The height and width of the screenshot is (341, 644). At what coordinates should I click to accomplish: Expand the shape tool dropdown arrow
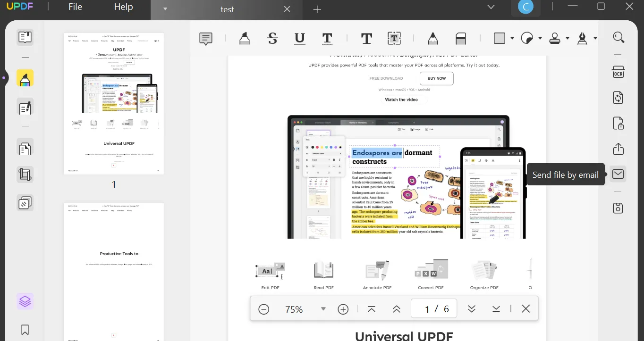512,38
